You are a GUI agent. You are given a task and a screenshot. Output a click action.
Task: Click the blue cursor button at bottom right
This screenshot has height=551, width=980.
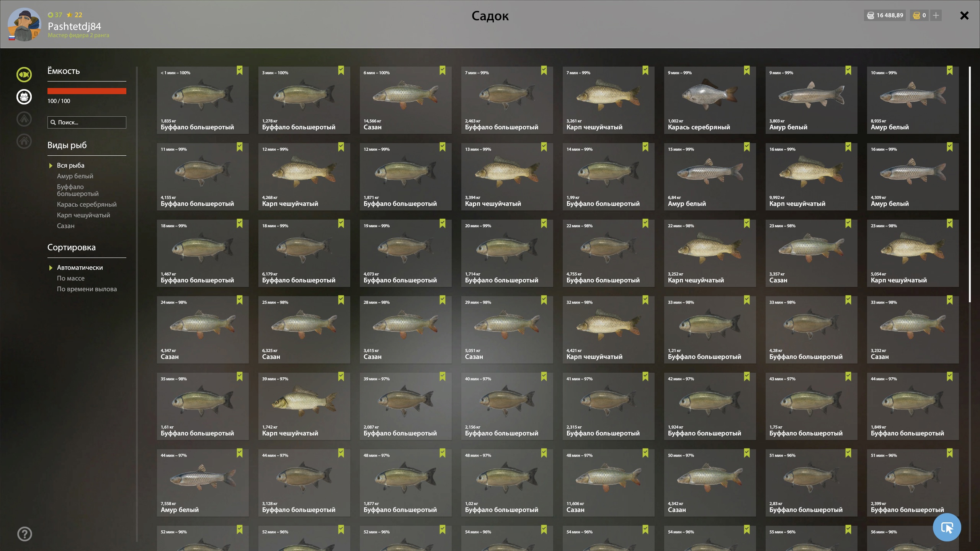[947, 528]
